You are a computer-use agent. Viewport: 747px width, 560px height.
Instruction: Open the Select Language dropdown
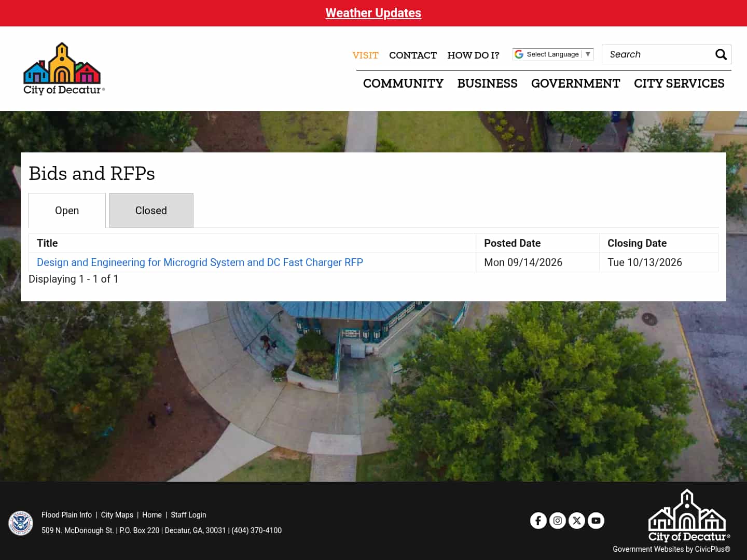[552, 54]
